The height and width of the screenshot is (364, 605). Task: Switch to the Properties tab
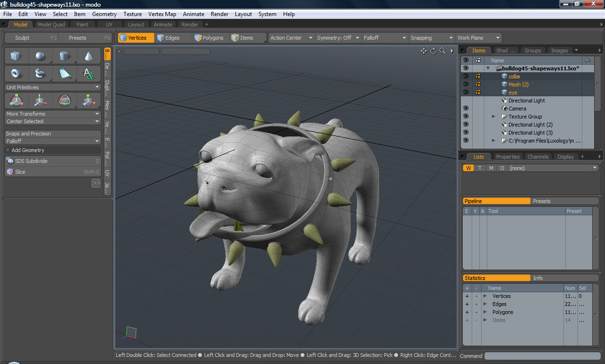tap(508, 157)
